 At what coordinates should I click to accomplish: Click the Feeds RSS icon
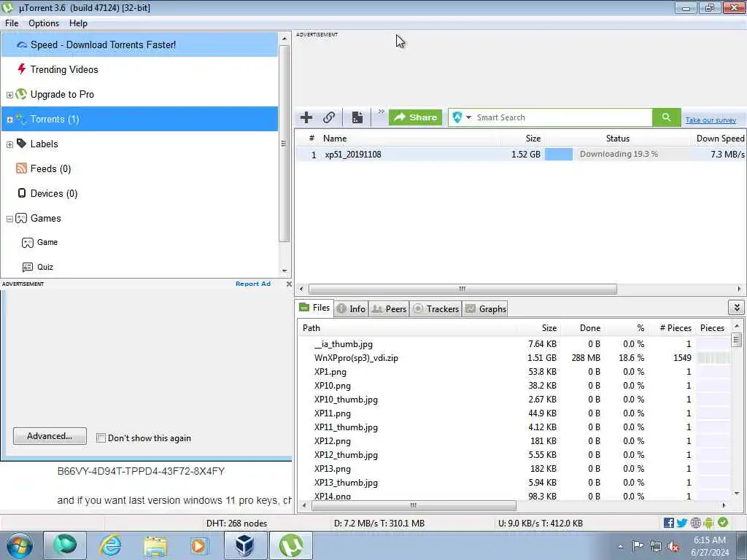click(21, 168)
